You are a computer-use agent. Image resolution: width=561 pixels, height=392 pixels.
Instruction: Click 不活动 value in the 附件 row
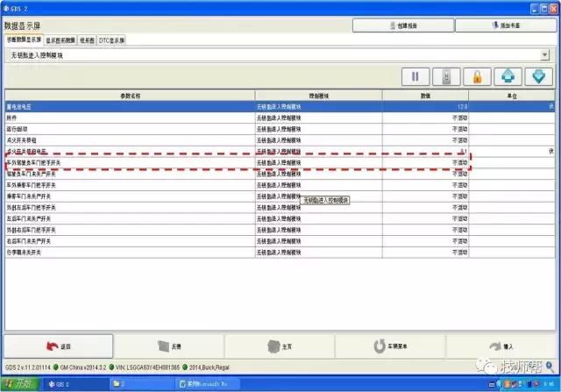(459, 118)
